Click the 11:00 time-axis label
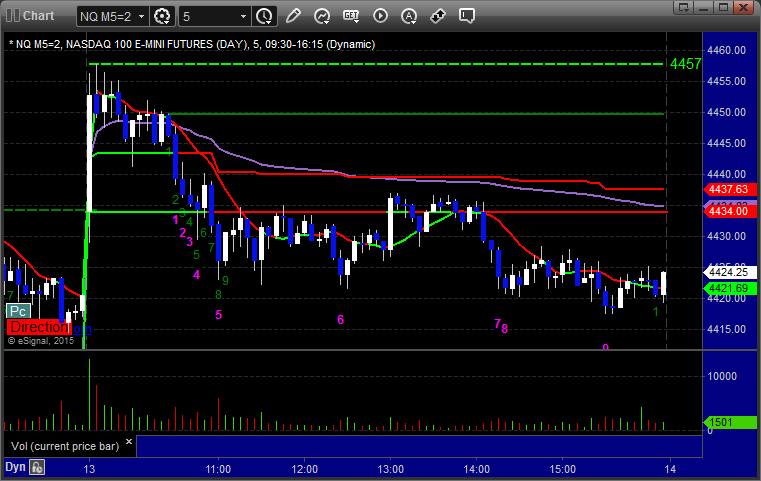The image size is (761, 481). pos(218,469)
